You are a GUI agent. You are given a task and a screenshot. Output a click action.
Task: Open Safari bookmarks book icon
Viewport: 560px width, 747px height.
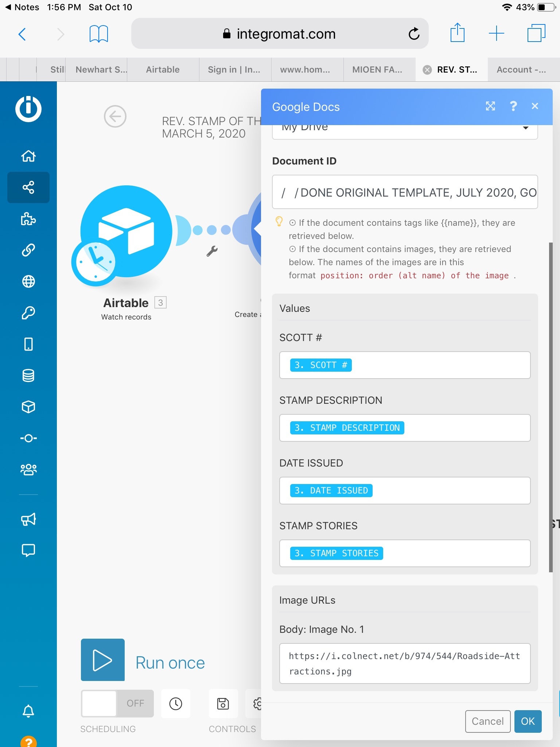(x=99, y=34)
